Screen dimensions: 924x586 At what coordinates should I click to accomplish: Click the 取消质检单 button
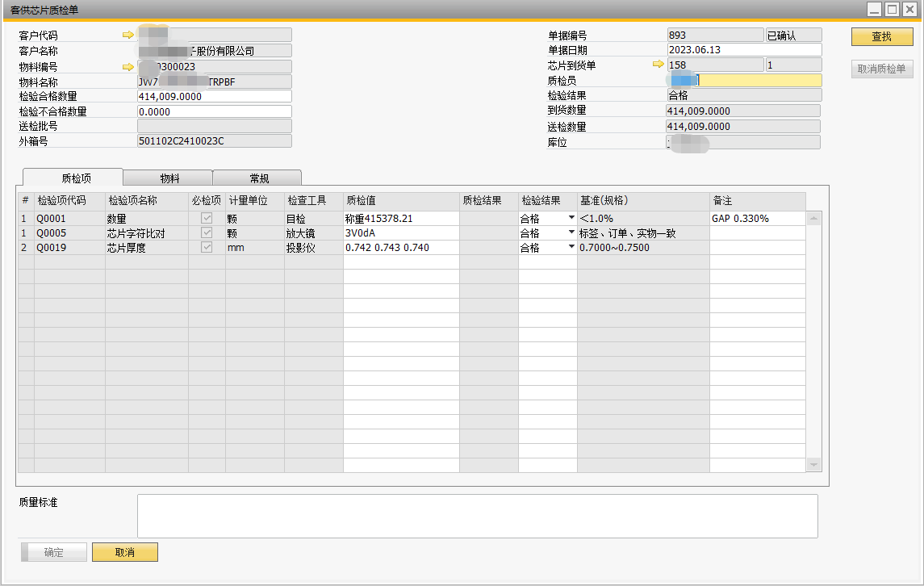point(881,69)
